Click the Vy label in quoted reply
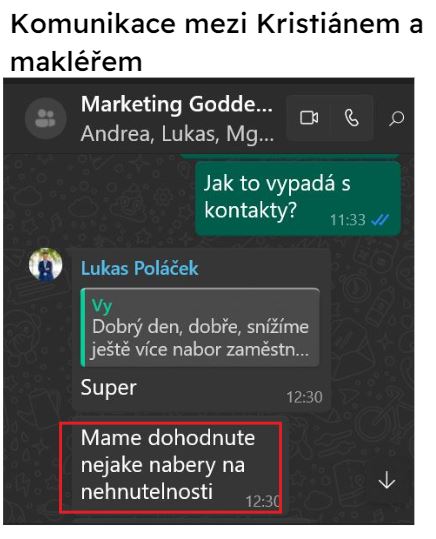 [x=102, y=306]
